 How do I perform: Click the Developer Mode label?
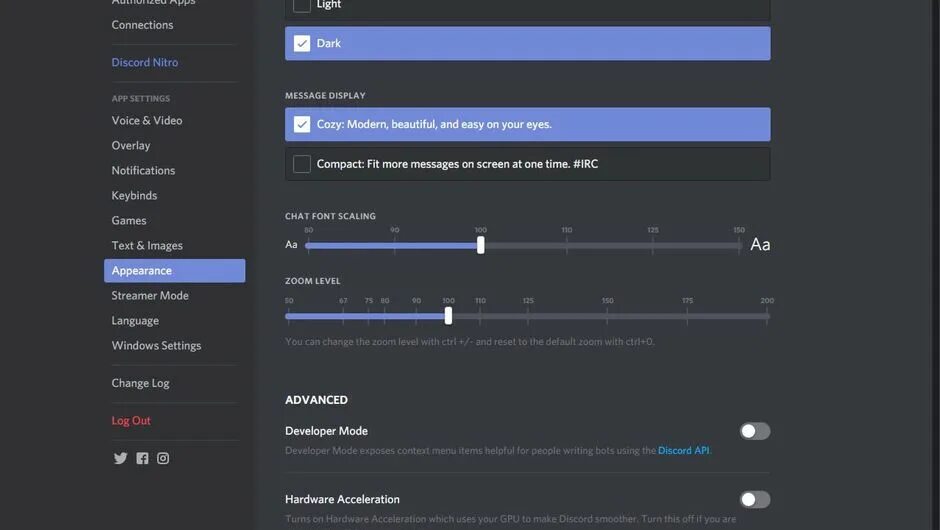click(327, 431)
